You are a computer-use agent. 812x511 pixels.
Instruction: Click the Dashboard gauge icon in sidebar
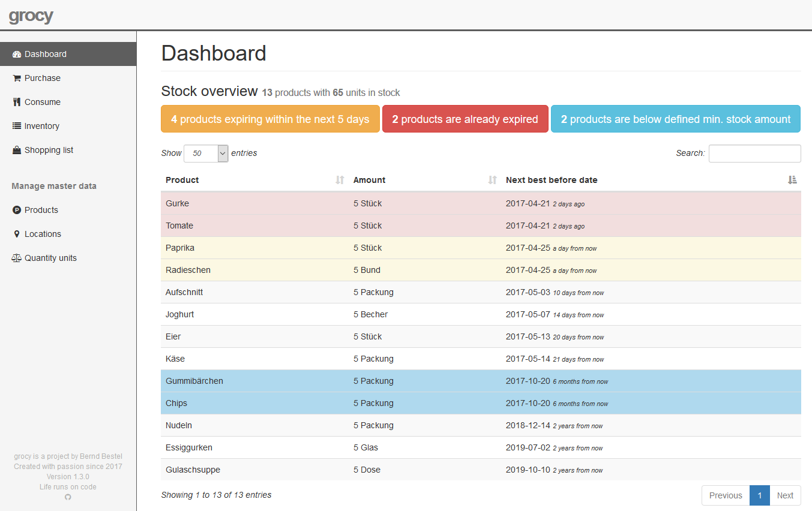pyautogui.click(x=17, y=54)
